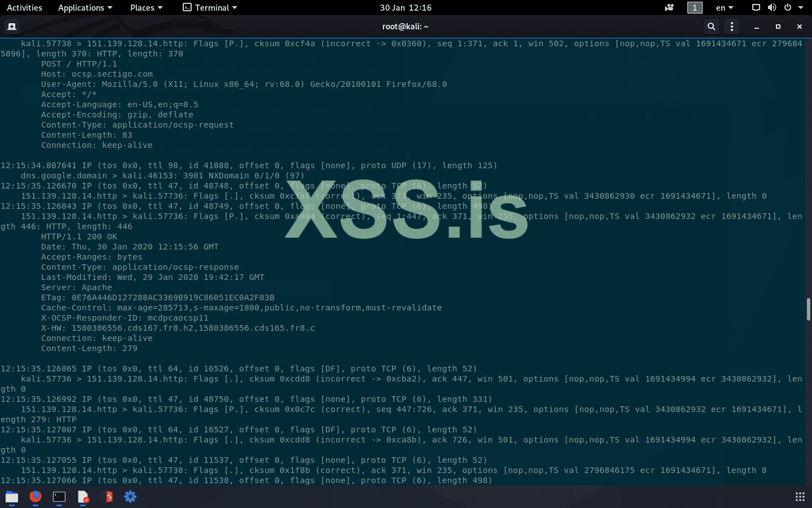Click the 'POST / HTTP/1.1' line
The image size is (812, 508).
(x=79, y=64)
